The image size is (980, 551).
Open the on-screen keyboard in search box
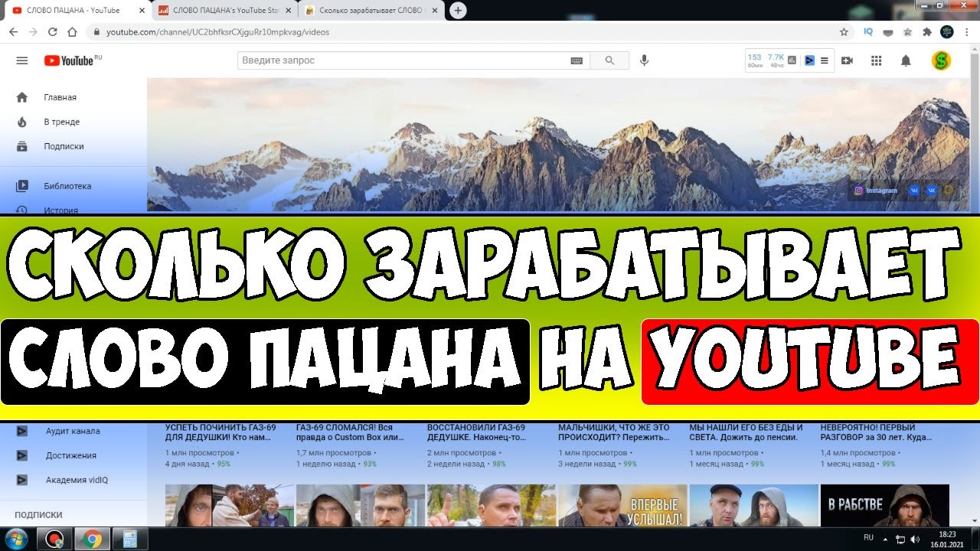[577, 60]
